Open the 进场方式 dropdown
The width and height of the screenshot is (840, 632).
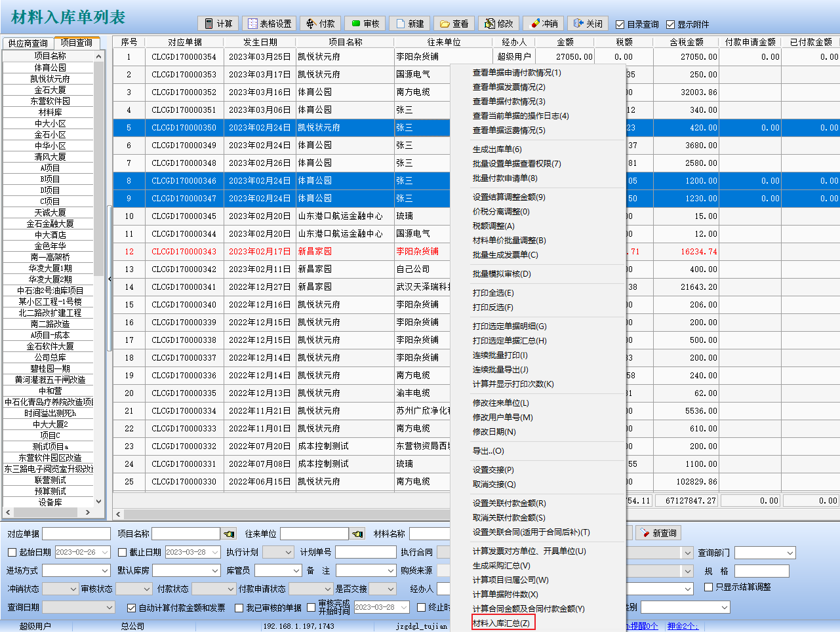[104, 571]
